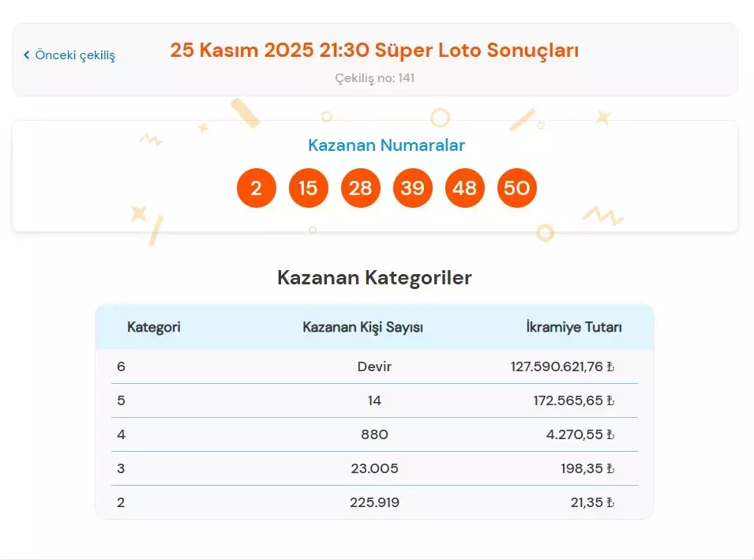Select the İkramiye Tutarı column header
Screen dimensions: 754x560
point(575,326)
